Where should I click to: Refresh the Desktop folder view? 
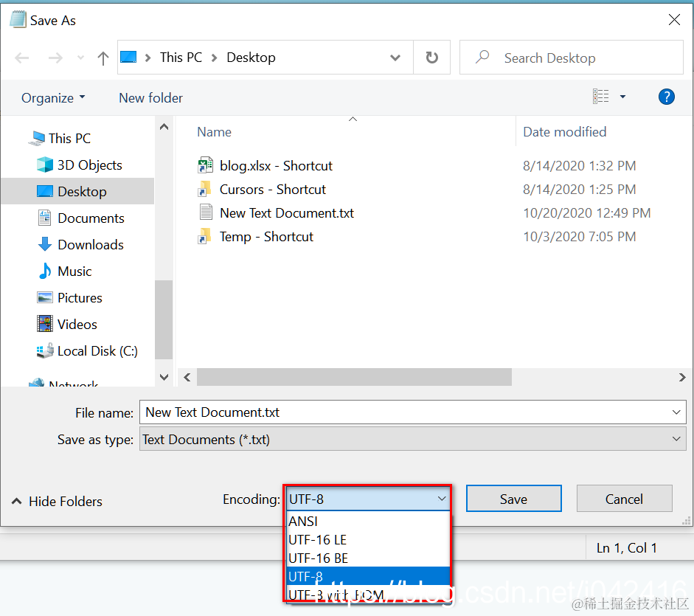[431, 57]
